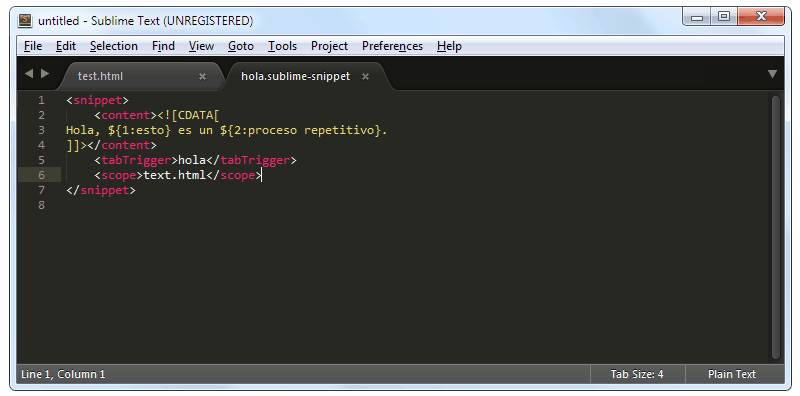Screen dimensions: 800x396
Task: Open the Goto menu
Action: pyautogui.click(x=241, y=46)
